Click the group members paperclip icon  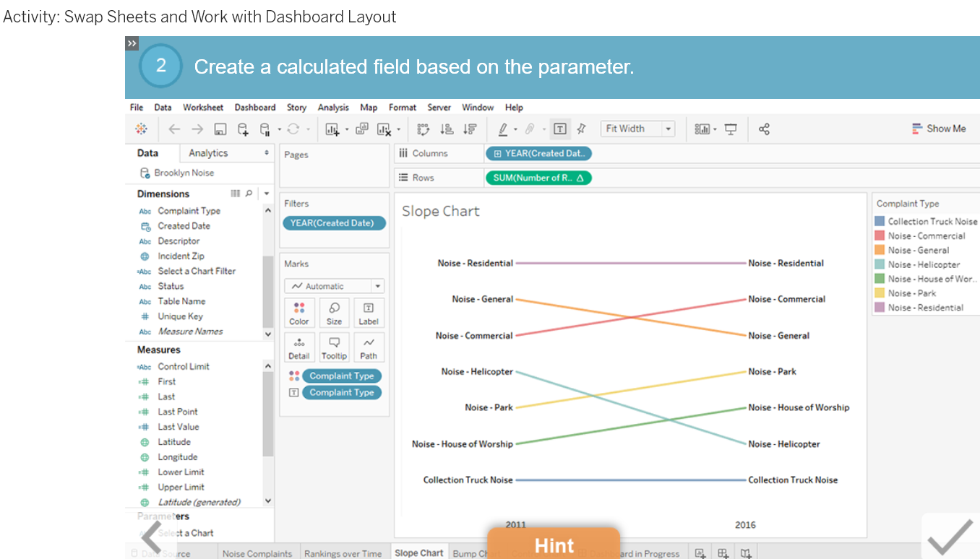(530, 129)
